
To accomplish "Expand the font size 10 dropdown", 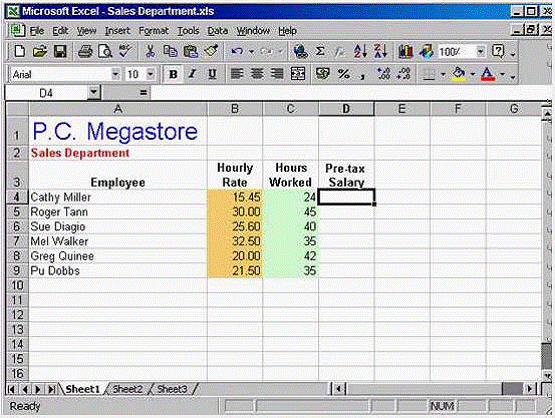I will (150, 74).
